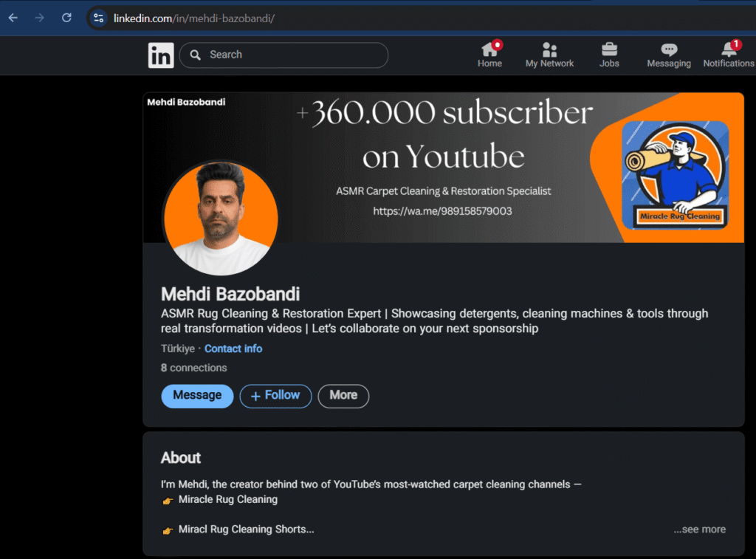Image resolution: width=756 pixels, height=559 pixels.
Task: Click the browser forward arrow
Action: [x=40, y=18]
